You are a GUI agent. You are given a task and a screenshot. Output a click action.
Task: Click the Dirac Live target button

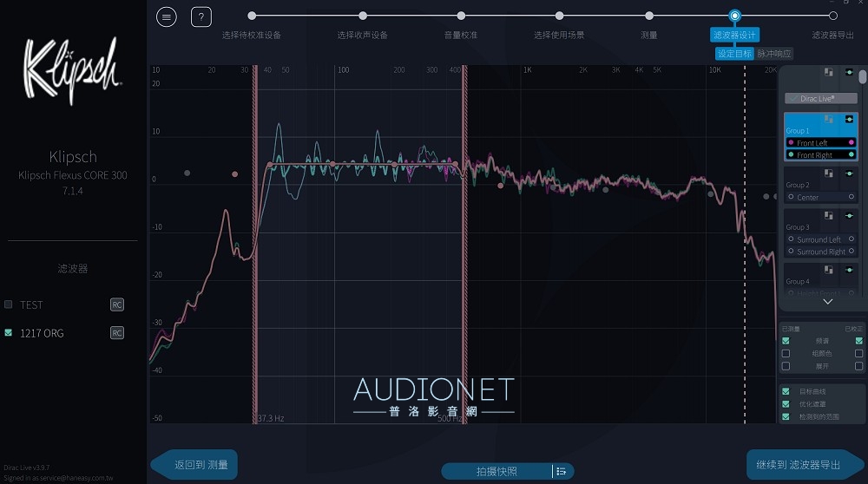(x=821, y=99)
